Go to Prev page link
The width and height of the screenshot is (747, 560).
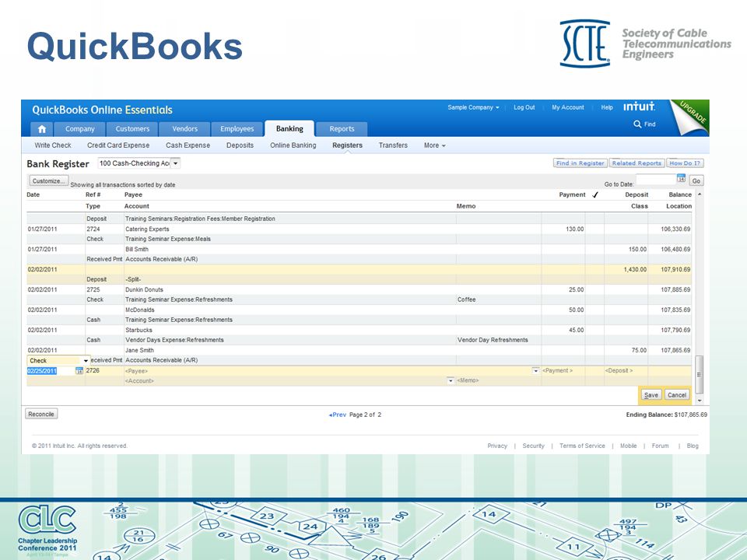point(338,415)
